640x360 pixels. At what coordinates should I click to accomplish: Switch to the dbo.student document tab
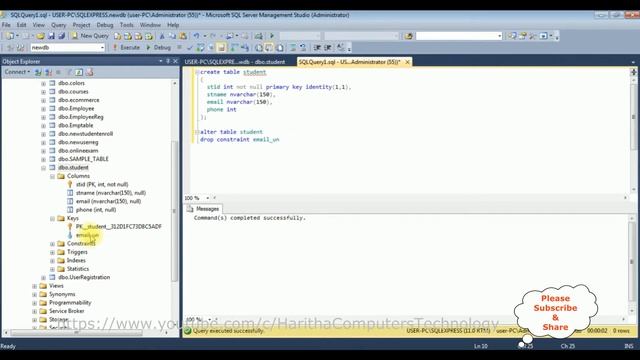[x=235, y=62]
